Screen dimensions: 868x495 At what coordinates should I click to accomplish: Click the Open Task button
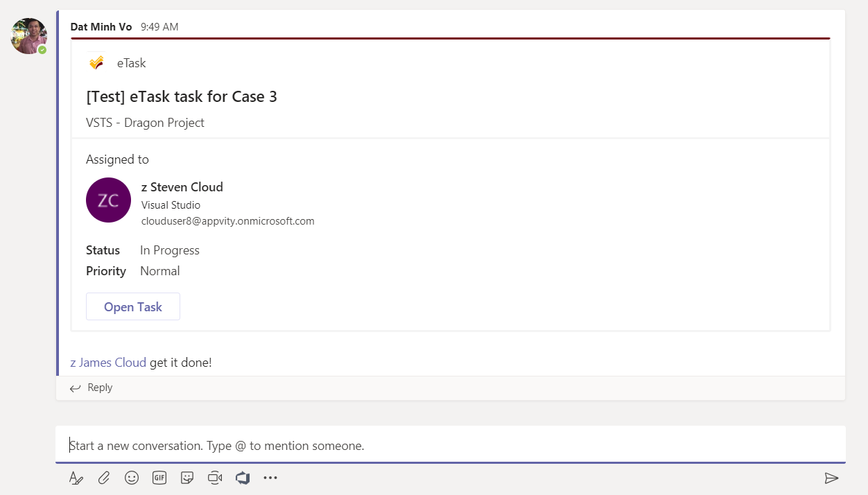[133, 306]
